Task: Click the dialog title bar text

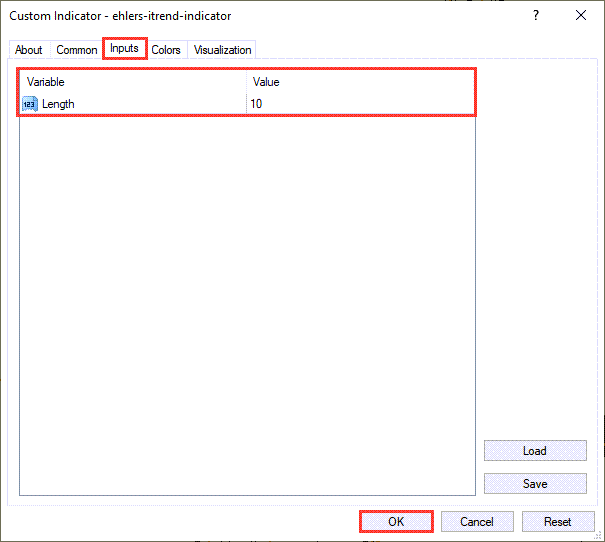Action: coord(120,16)
